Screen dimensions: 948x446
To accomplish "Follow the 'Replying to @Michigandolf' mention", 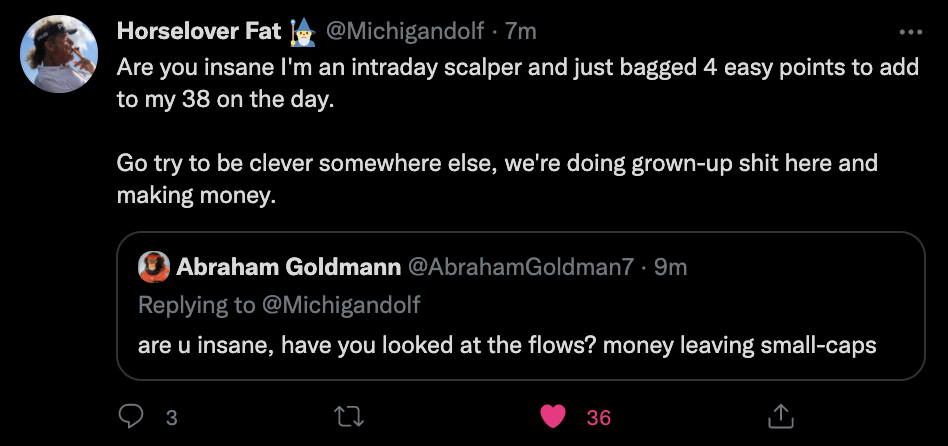I will (339, 305).
